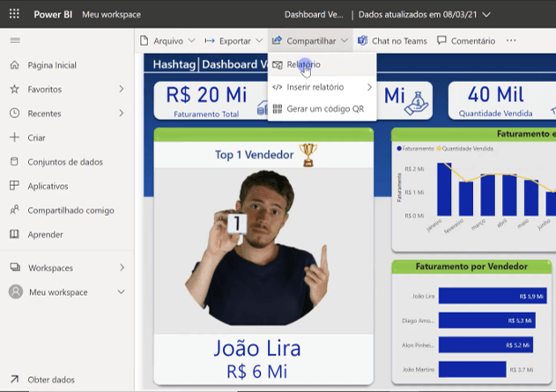Click the Dashboard Ve... report title
Image resolution: width=556 pixels, height=392 pixels.
(x=314, y=14)
